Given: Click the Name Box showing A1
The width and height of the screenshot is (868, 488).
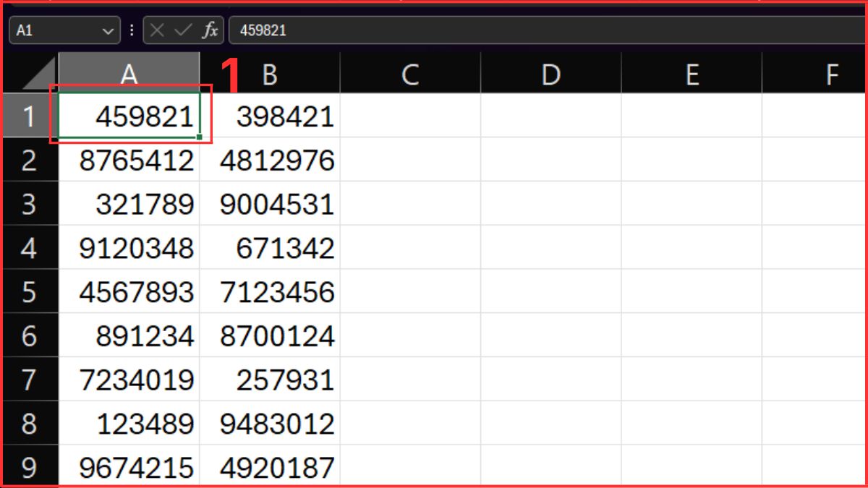Looking at the screenshot, I should [x=64, y=30].
